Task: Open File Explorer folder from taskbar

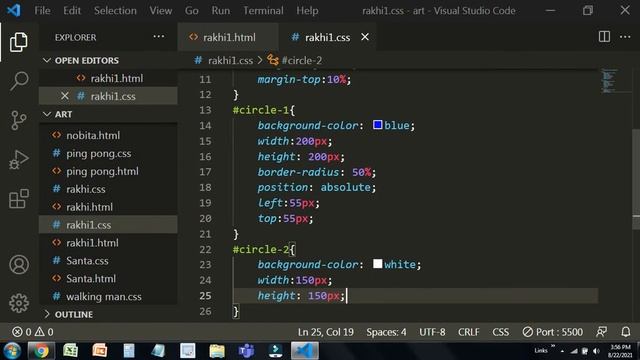Action: [x=217, y=351]
